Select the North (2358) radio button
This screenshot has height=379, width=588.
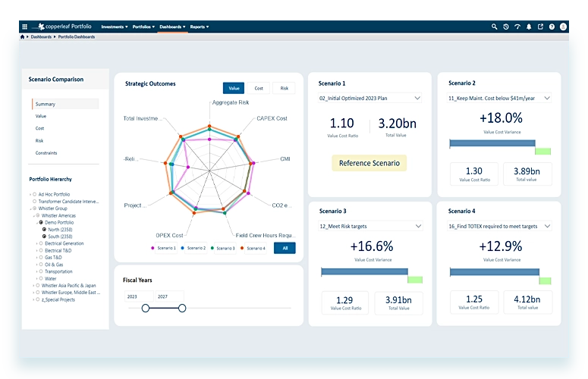[x=45, y=229]
